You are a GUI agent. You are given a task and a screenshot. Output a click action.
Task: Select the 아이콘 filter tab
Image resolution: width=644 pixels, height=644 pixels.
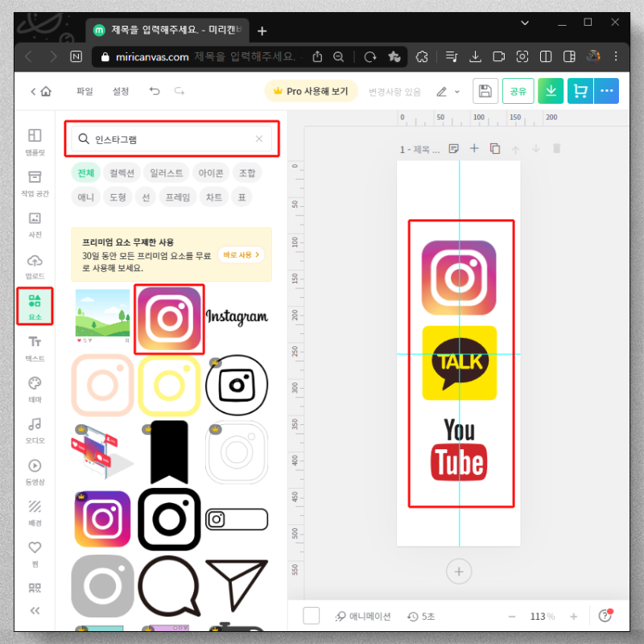point(211,173)
